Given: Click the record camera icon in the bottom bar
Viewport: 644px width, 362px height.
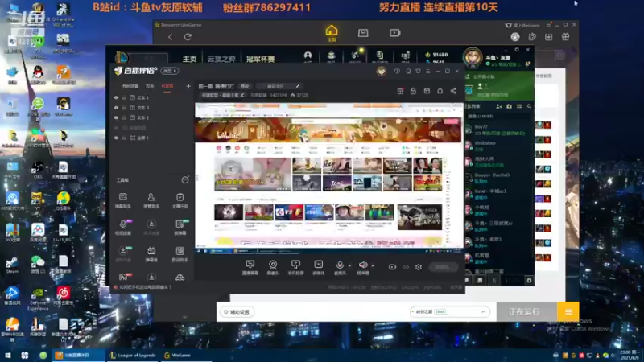Looking at the screenshot, I should tap(392, 267).
